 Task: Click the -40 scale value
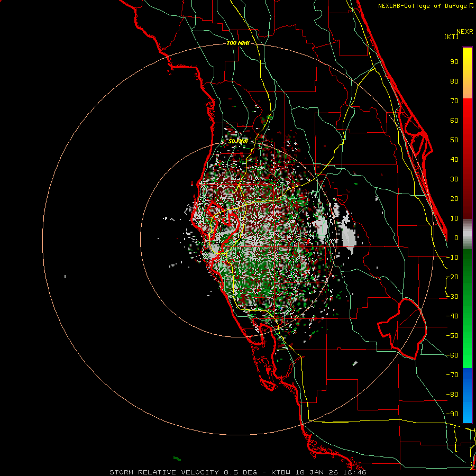(452, 316)
